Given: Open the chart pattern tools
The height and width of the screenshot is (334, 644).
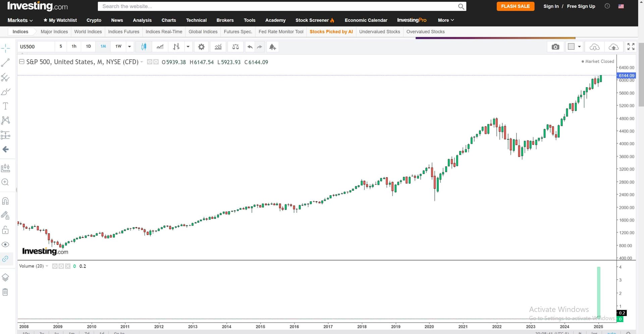Looking at the screenshot, I should (6, 120).
